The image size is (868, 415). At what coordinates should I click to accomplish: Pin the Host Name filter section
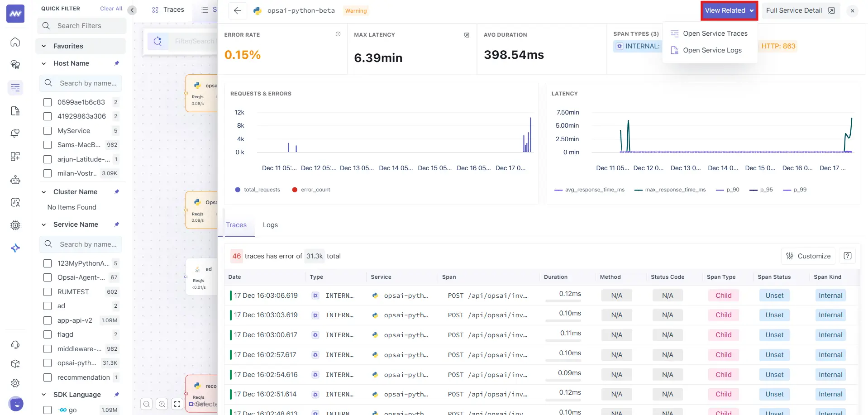[x=117, y=63]
